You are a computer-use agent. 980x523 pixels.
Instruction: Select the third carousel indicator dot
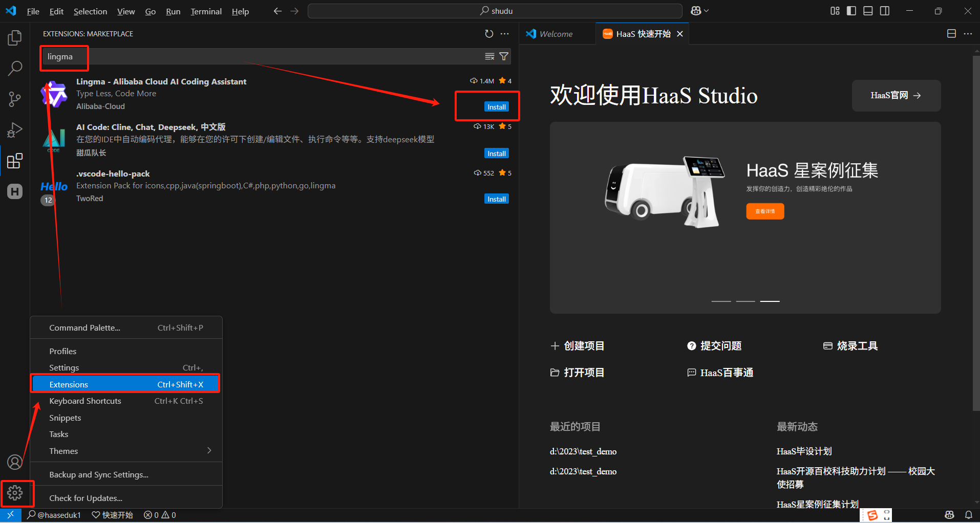click(770, 301)
